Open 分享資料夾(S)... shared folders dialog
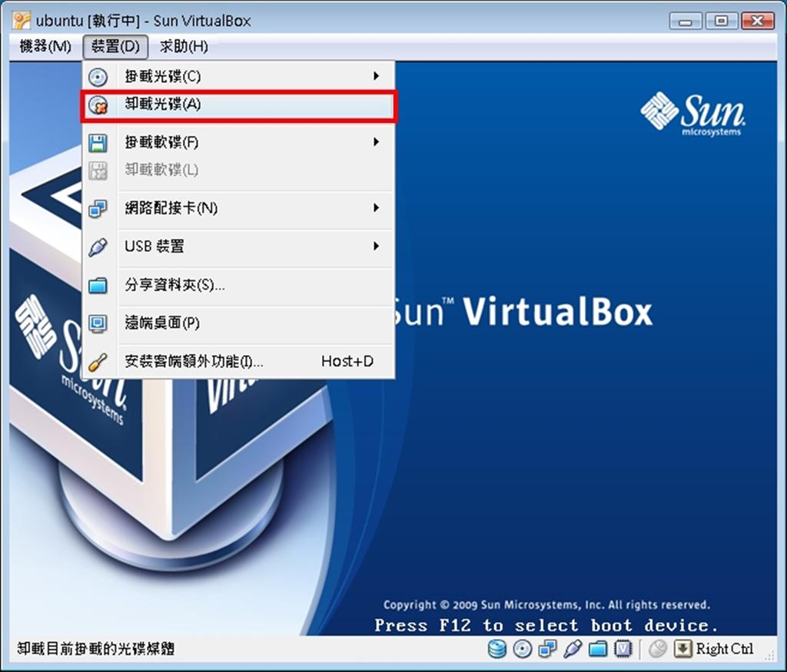 click(239, 285)
